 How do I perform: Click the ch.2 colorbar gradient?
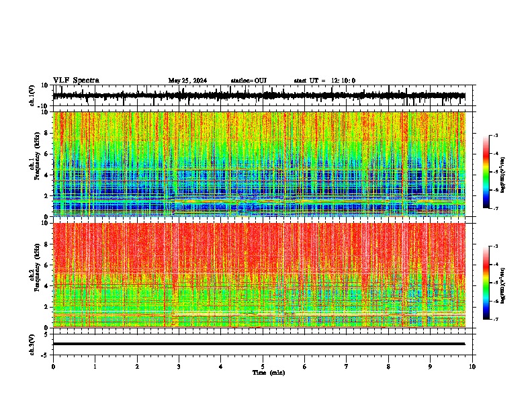coord(486,283)
